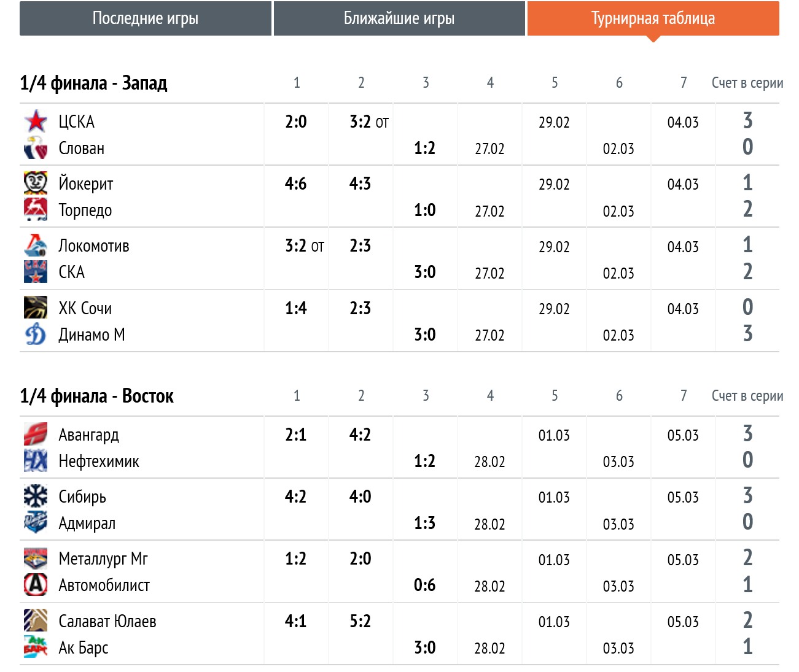Click the Салават Юлаев game 2 score 5:2
The width and height of the screenshot is (799, 672).
(361, 622)
